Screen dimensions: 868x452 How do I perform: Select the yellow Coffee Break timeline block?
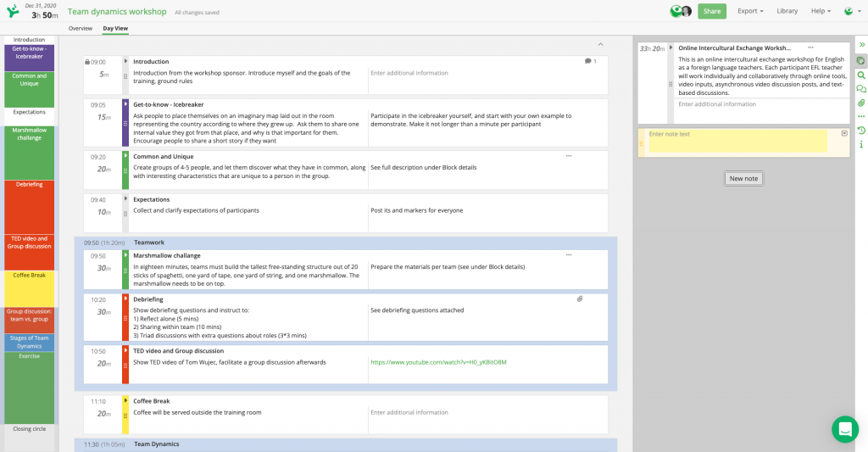(x=30, y=288)
